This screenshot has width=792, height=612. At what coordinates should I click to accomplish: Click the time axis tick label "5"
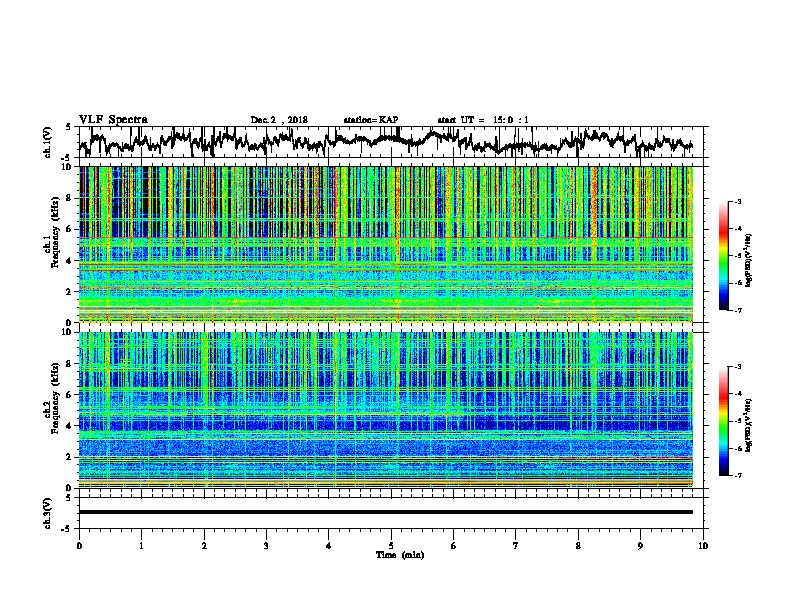(x=391, y=546)
